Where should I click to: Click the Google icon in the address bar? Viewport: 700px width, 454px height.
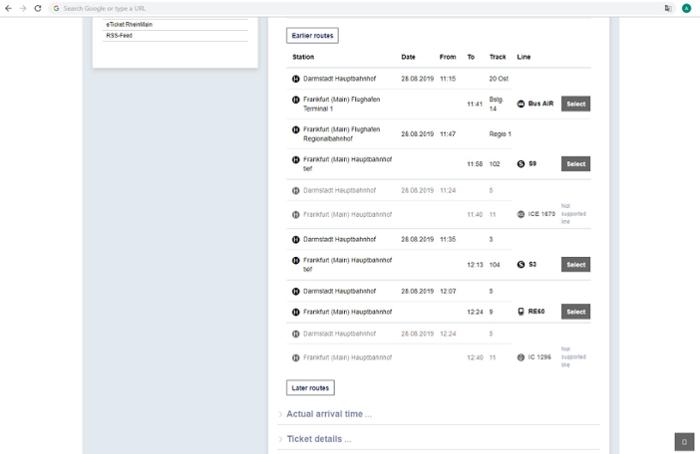[x=56, y=8]
